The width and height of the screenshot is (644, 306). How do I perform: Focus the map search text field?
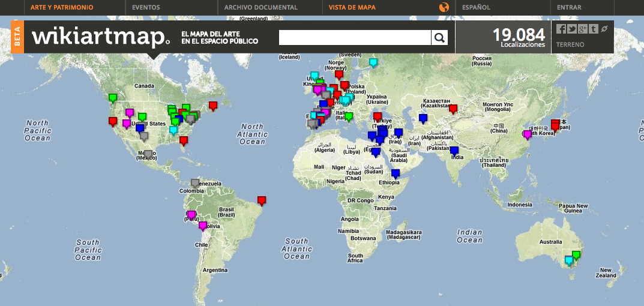(x=355, y=38)
